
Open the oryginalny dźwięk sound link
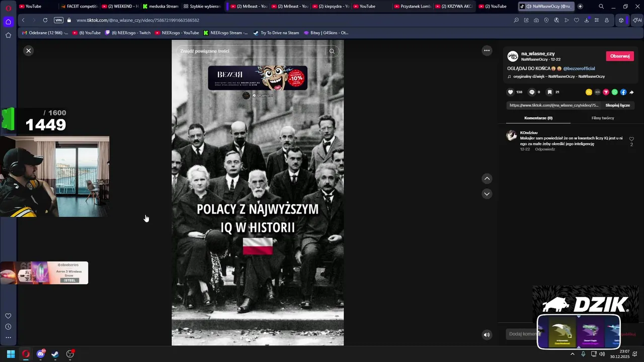pyautogui.click(x=558, y=76)
